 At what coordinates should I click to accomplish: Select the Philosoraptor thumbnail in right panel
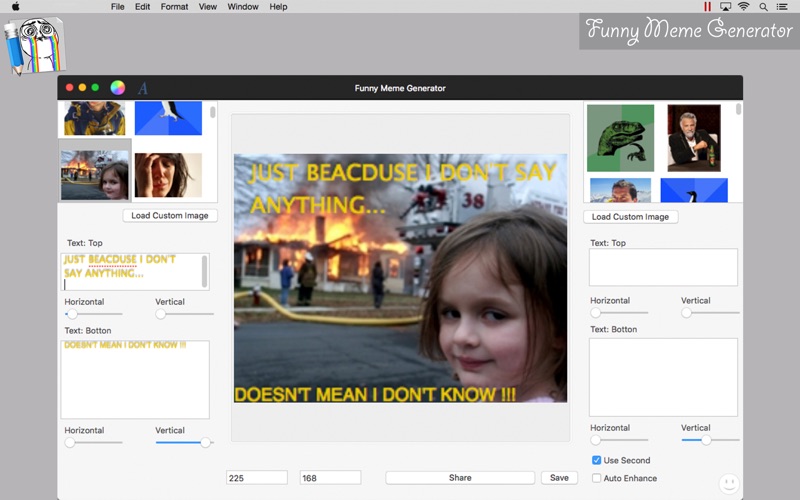point(620,138)
